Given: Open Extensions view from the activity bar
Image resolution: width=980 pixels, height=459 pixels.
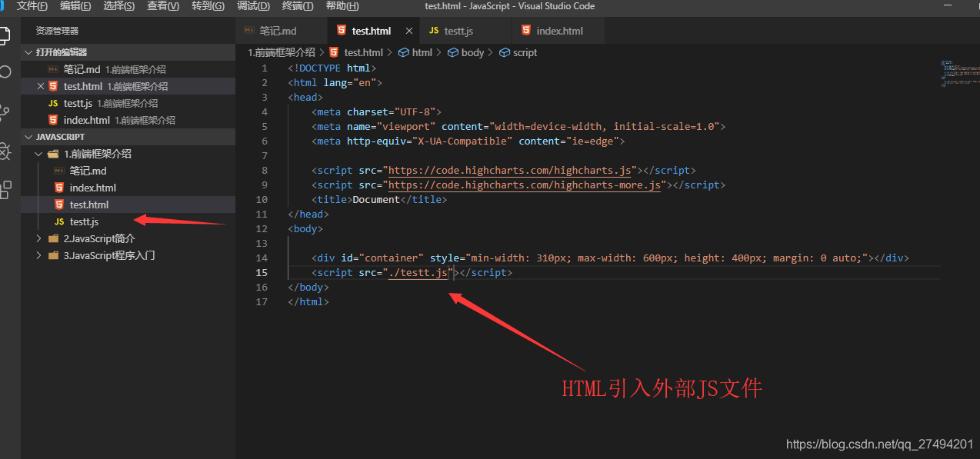Looking at the screenshot, I should [x=5, y=189].
